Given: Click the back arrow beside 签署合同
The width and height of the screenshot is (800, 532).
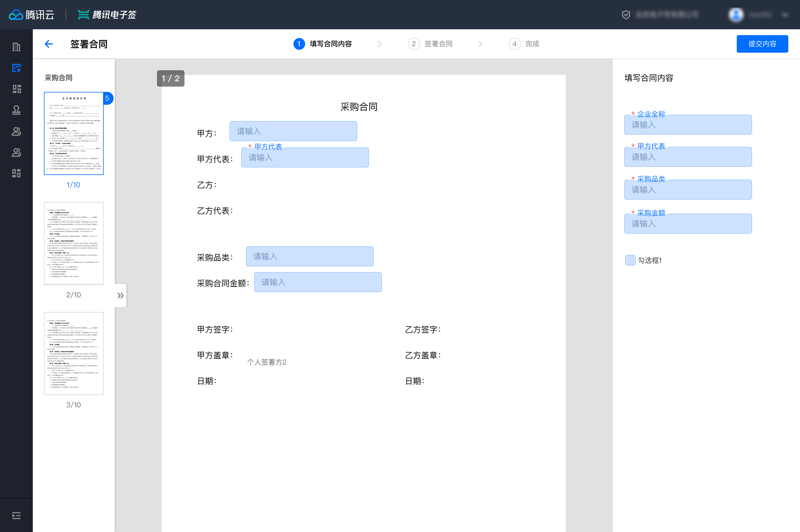Looking at the screenshot, I should [49, 44].
